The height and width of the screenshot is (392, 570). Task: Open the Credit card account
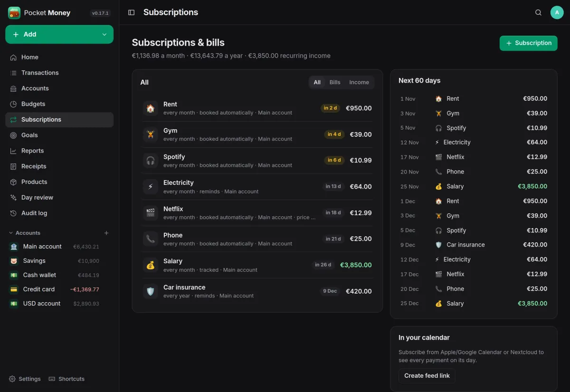(x=59, y=289)
